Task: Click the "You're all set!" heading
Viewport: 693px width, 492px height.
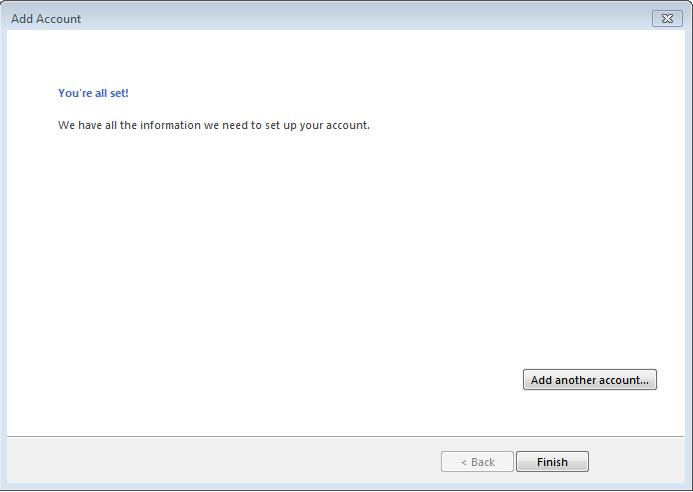Action: click(93, 93)
